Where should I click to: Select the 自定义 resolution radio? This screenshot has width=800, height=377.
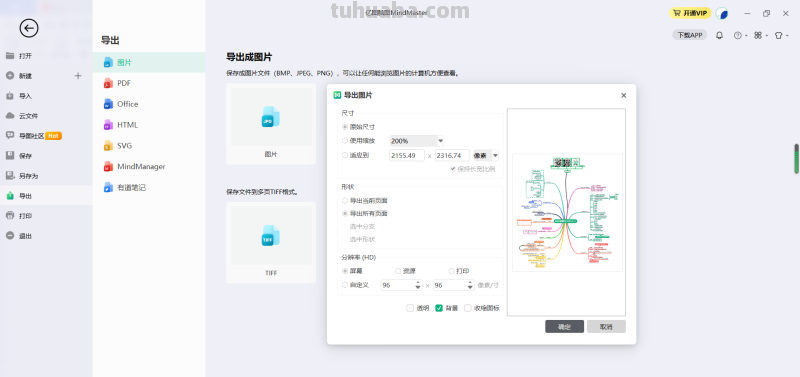[x=345, y=285]
